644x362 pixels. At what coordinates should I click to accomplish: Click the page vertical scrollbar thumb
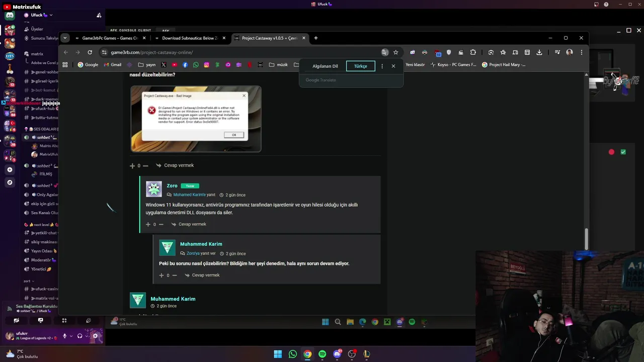(x=586, y=239)
